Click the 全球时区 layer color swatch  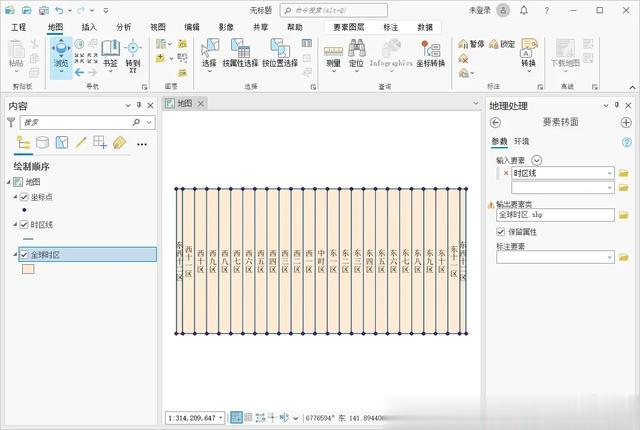pos(28,269)
